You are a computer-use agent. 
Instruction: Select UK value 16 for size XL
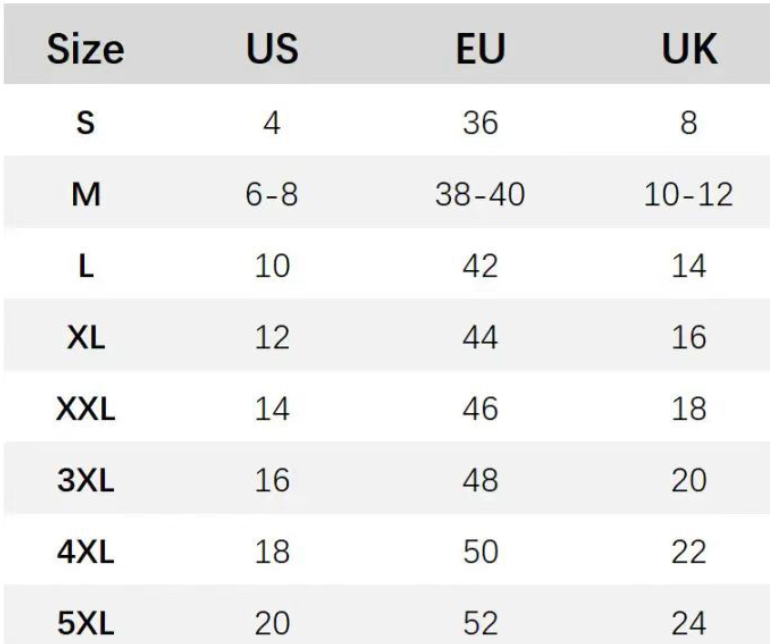click(689, 337)
